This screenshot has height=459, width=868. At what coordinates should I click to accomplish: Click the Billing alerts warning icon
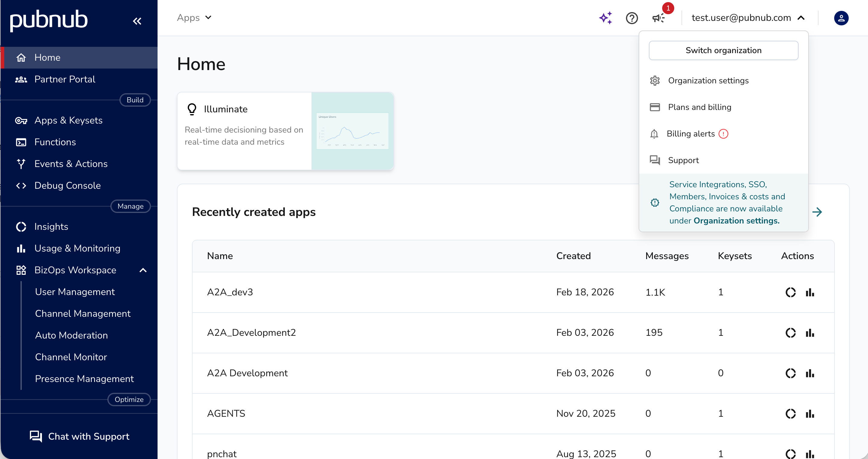pyautogui.click(x=724, y=134)
